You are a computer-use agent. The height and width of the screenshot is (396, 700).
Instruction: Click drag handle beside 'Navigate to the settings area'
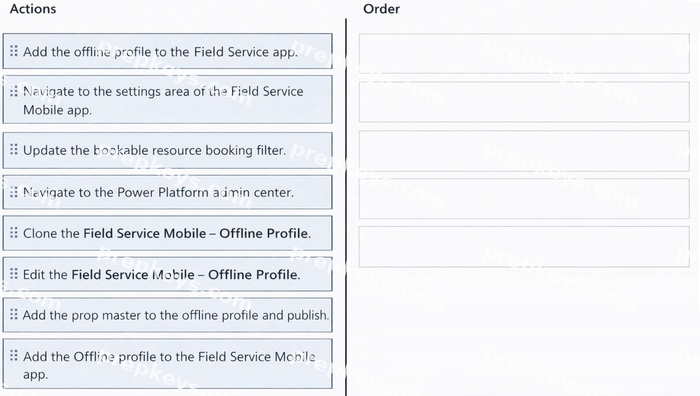pyautogui.click(x=14, y=91)
